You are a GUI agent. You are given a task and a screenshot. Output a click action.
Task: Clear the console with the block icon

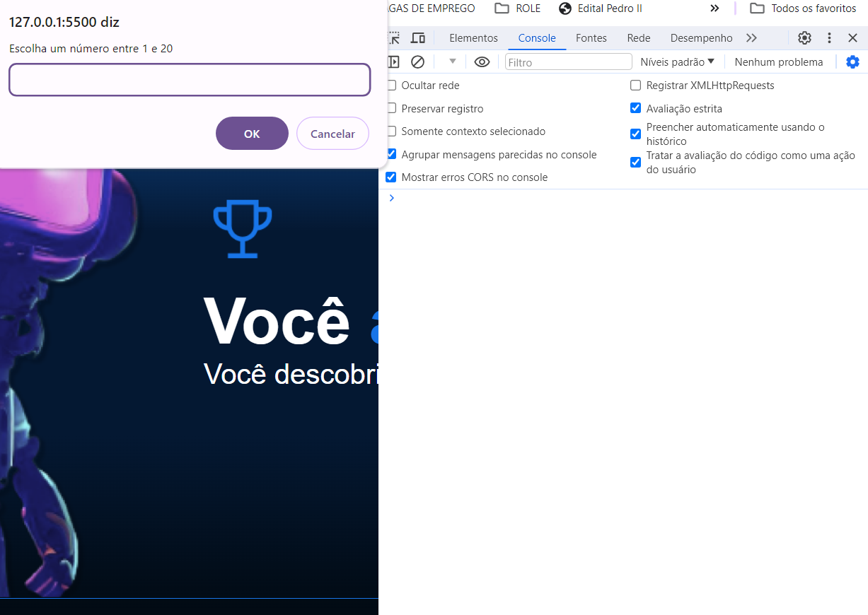click(417, 62)
